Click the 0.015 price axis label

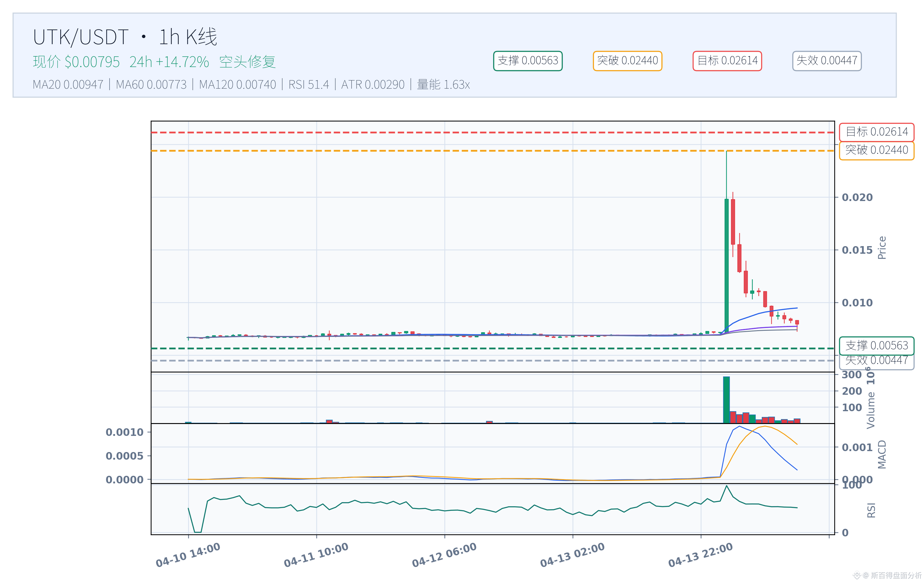(x=857, y=250)
